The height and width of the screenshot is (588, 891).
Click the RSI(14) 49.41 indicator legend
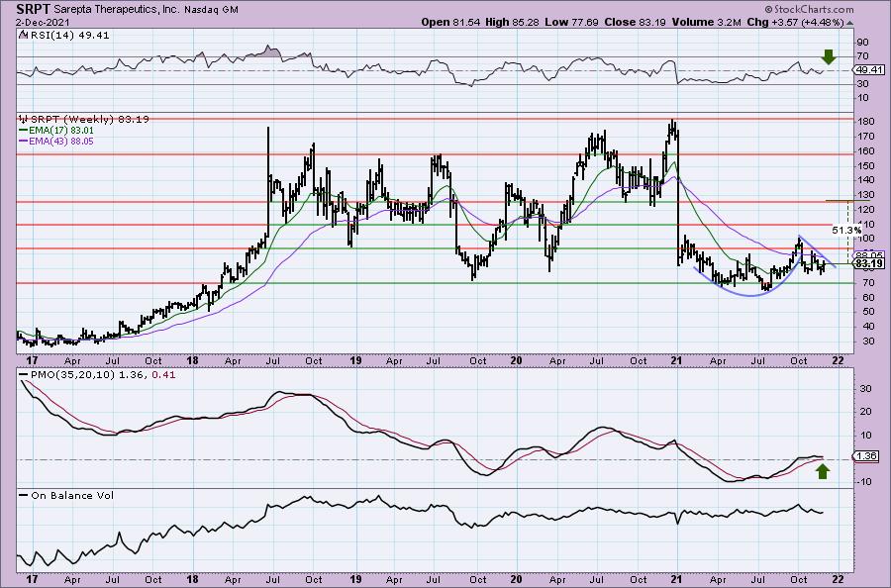click(x=68, y=36)
